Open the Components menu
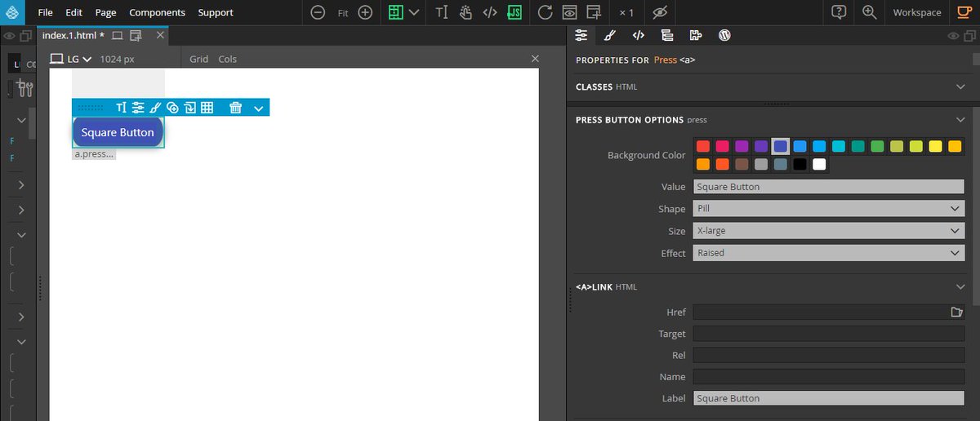This screenshot has height=421, width=980. pyautogui.click(x=157, y=12)
